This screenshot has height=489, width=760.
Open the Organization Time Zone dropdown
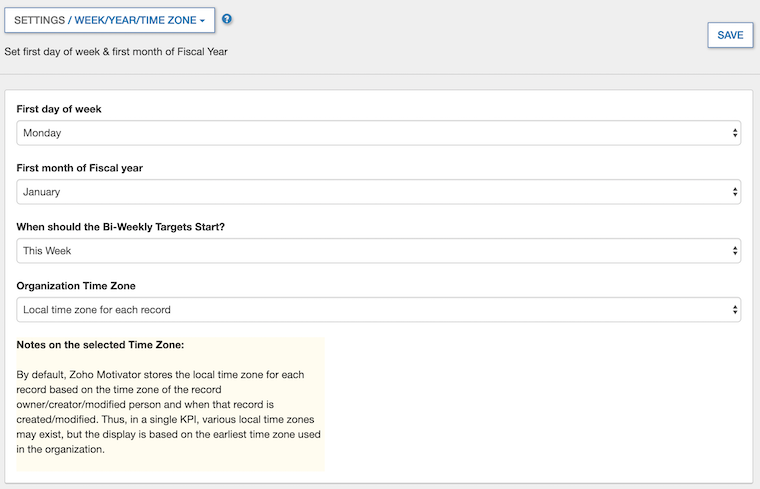tap(378, 310)
